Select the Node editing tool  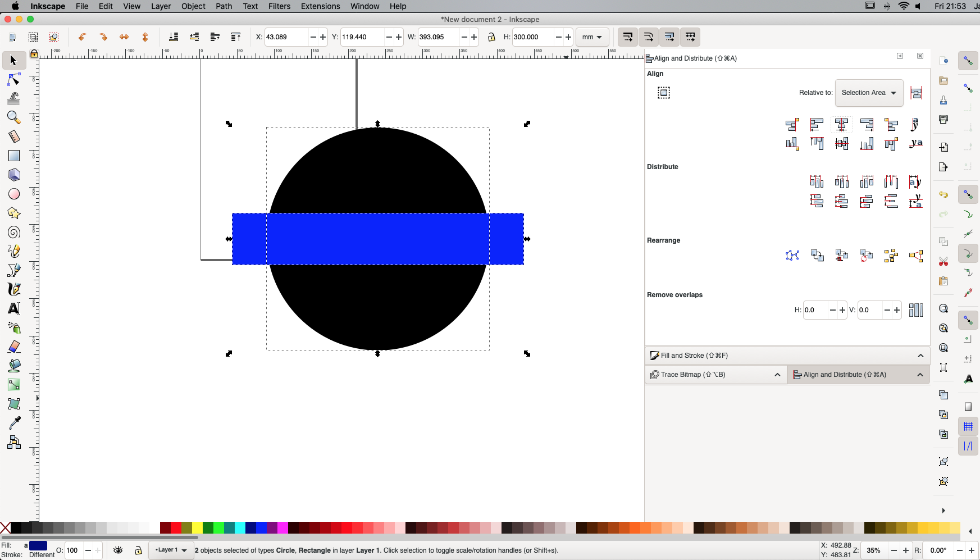point(14,80)
